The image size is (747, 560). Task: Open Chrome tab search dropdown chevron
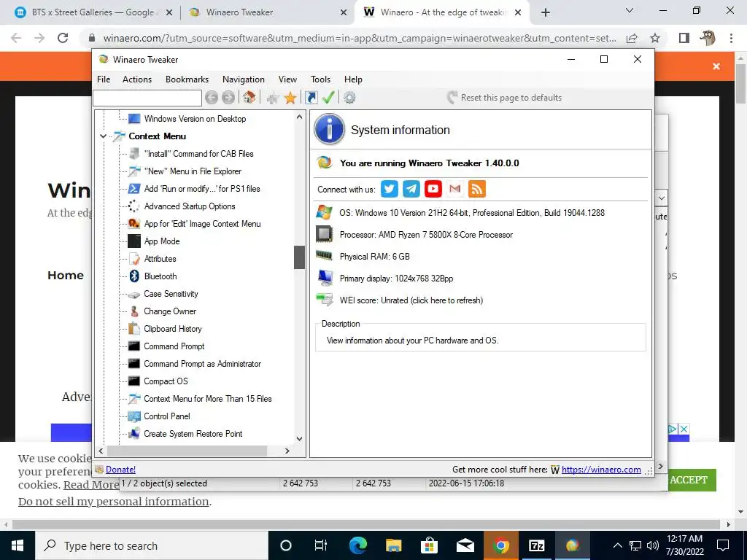tap(630, 10)
